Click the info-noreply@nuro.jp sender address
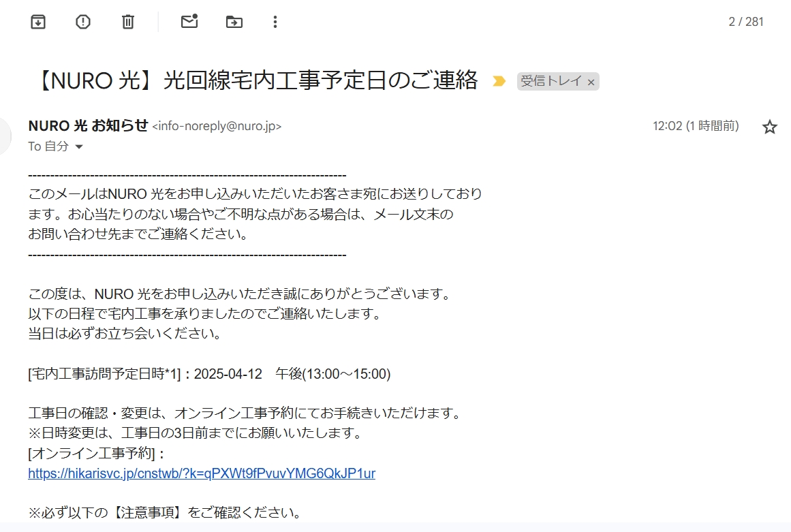Image resolution: width=791 pixels, height=532 pixels. click(x=217, y=127)
